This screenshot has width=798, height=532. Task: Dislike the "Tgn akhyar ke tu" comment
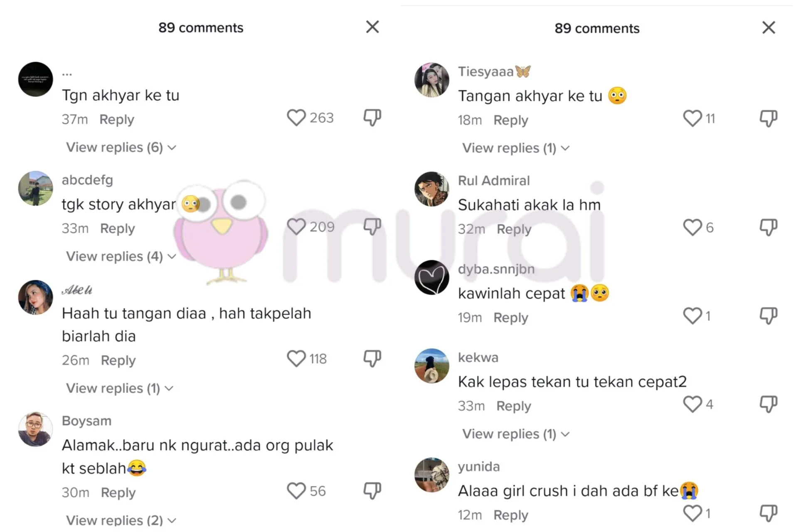pyautogui.click(x=372, y=118)
